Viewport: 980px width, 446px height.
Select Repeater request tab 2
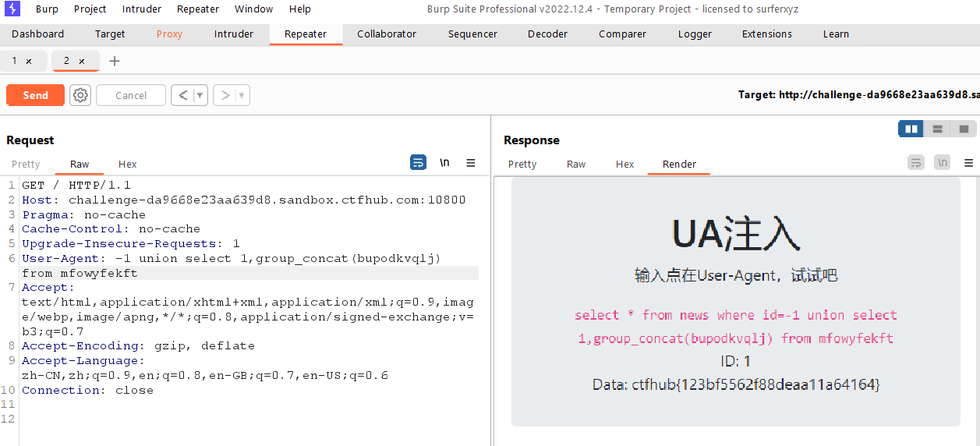tap(67, 61)
